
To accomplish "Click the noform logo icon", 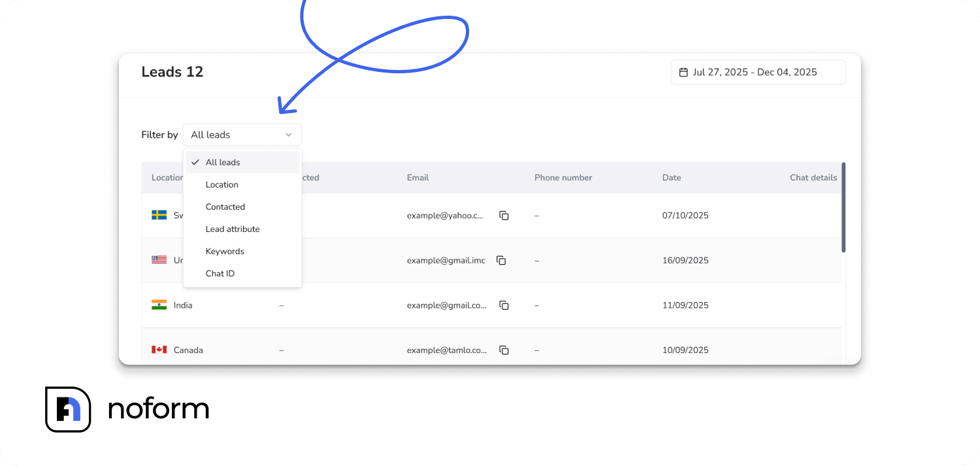I will tap(68, 410).
